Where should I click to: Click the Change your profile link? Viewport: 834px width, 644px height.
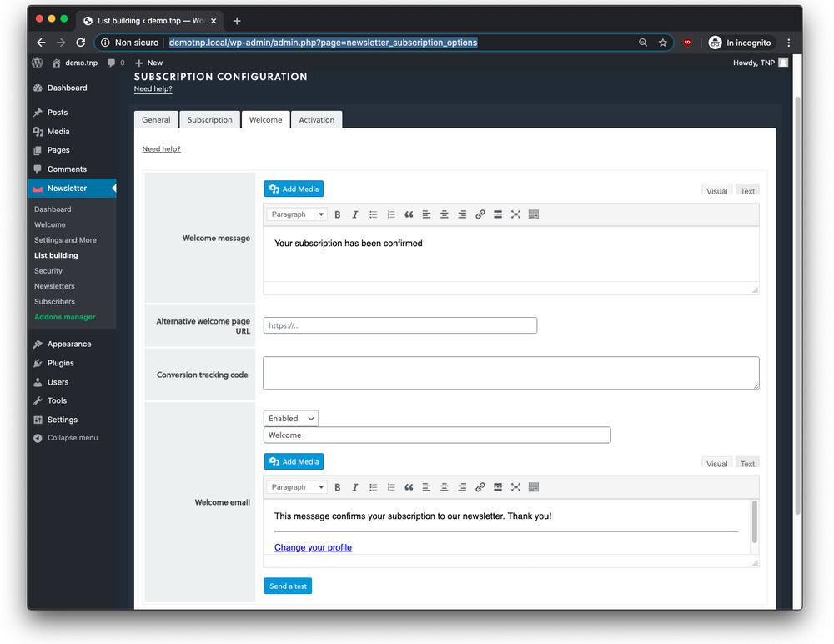point(313,547)
